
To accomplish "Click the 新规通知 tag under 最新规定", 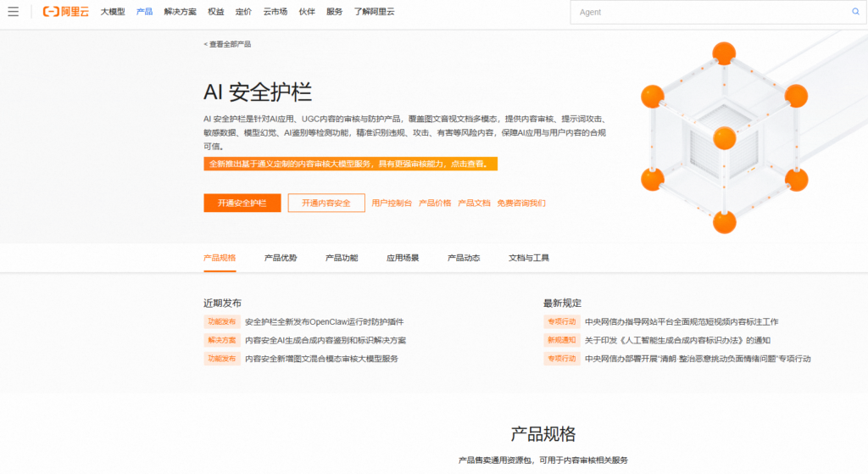I will [562, 341].
